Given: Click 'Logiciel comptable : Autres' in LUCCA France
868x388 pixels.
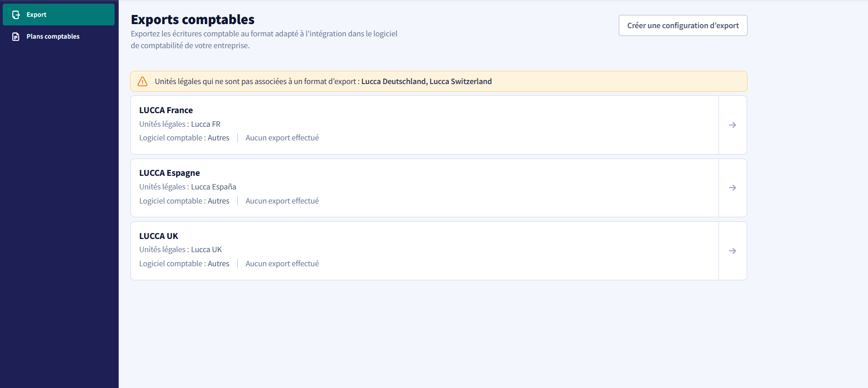Looking at the screenshot, I should pos(184,138).
